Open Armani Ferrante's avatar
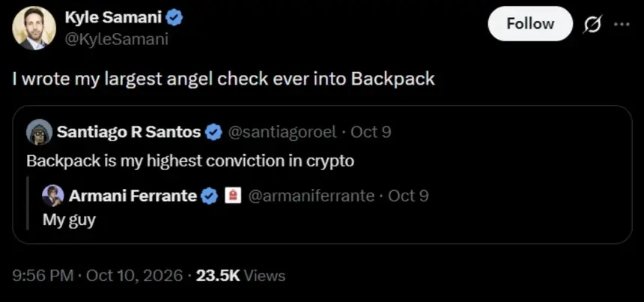This screenshot has width=644, height=302. [x=53, y=196]
